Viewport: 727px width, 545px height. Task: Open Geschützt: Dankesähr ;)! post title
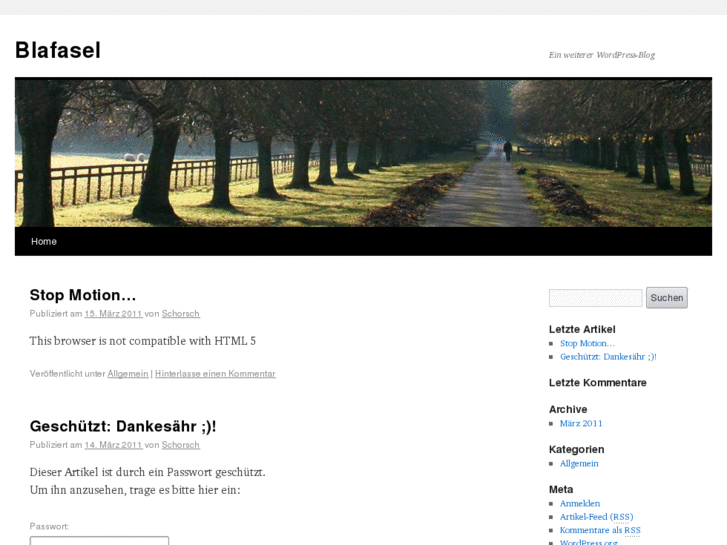(x=123, y=426)
